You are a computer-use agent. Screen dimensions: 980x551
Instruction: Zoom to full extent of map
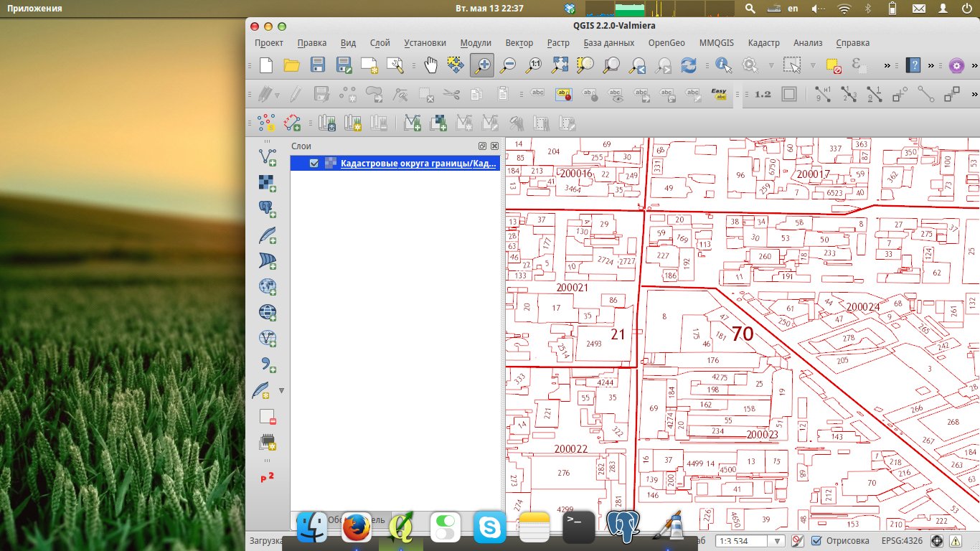click(560, 65)
